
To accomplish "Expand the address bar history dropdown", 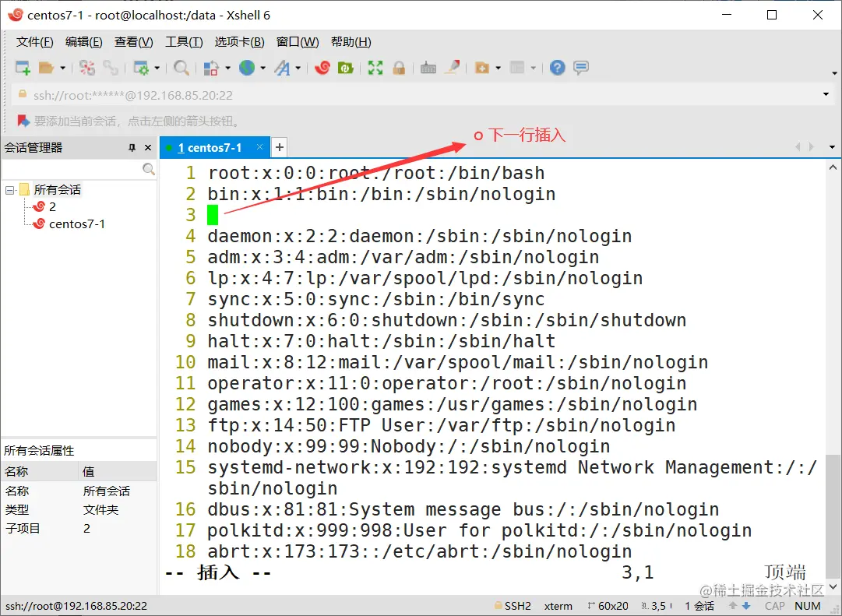I will tap(826, 94).
